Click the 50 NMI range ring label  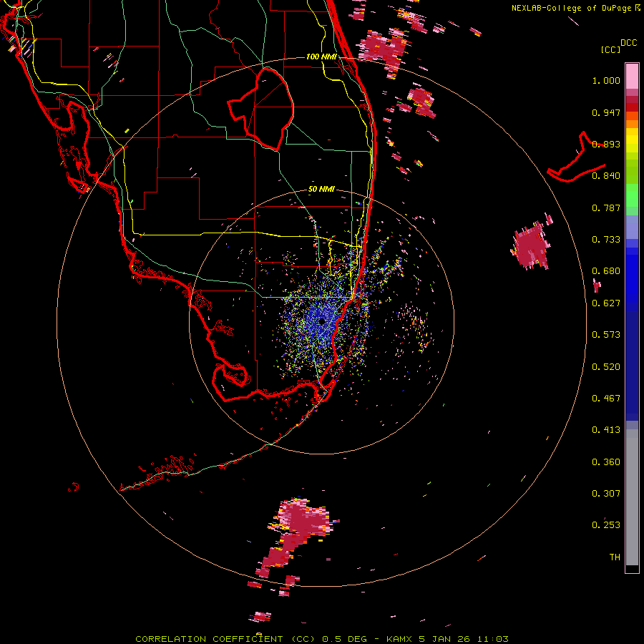[321, 189]
